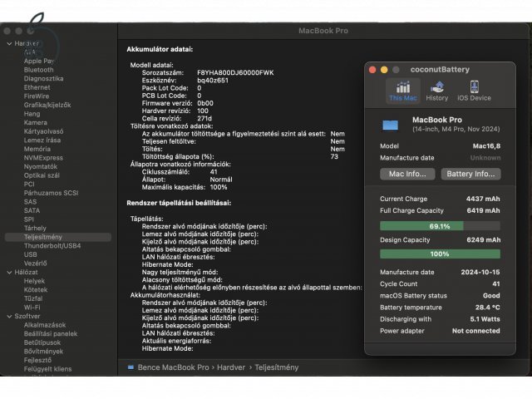The width and height of the screenshot is (532, 399).
Task: Select FireWire in the sidebar
Action: tap(37, 96)
